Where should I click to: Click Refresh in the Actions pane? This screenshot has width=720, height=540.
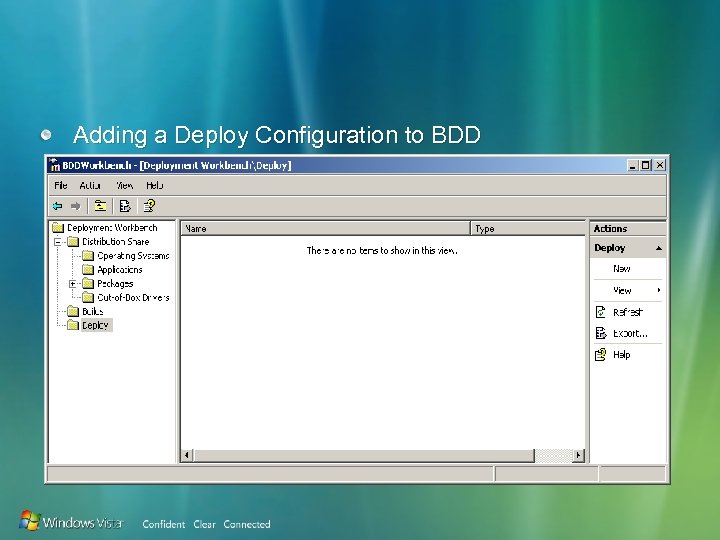click(628, 312)
